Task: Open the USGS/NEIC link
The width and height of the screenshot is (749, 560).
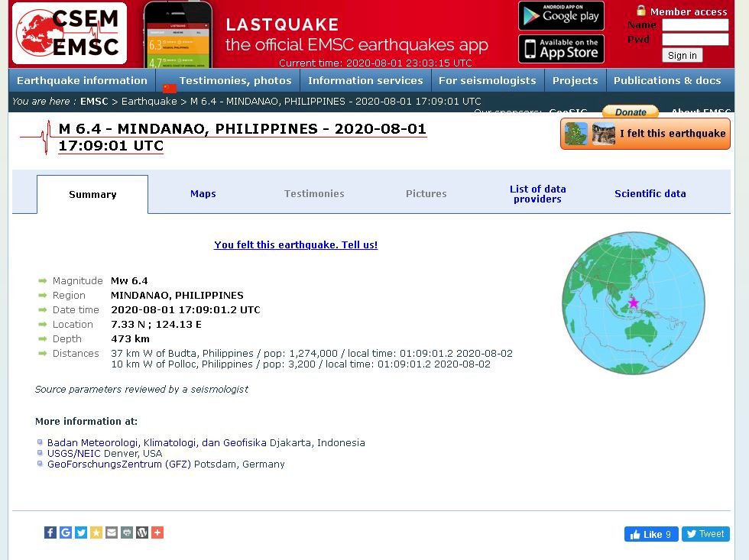Action: [x=74, y=453]
